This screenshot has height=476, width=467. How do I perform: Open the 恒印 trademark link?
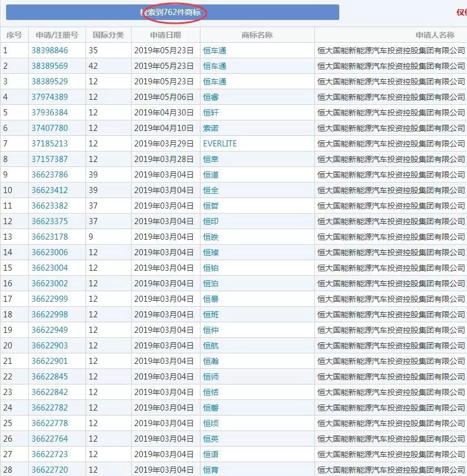coord(210,221)
